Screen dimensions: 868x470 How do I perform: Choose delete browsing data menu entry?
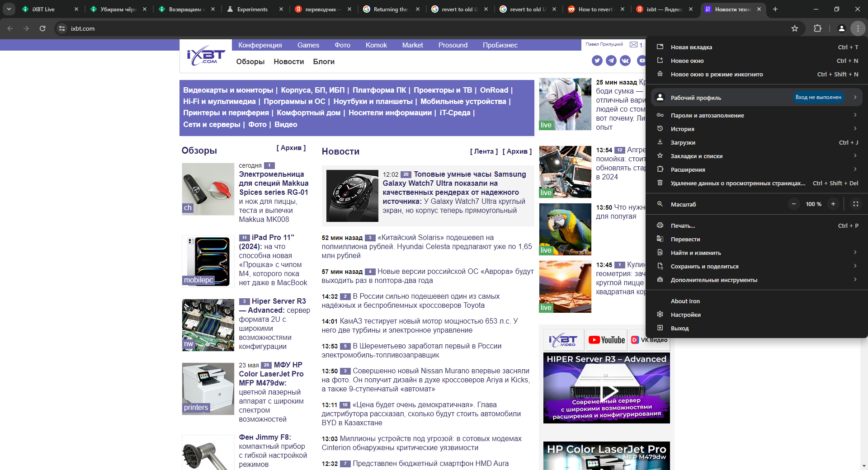756,183
